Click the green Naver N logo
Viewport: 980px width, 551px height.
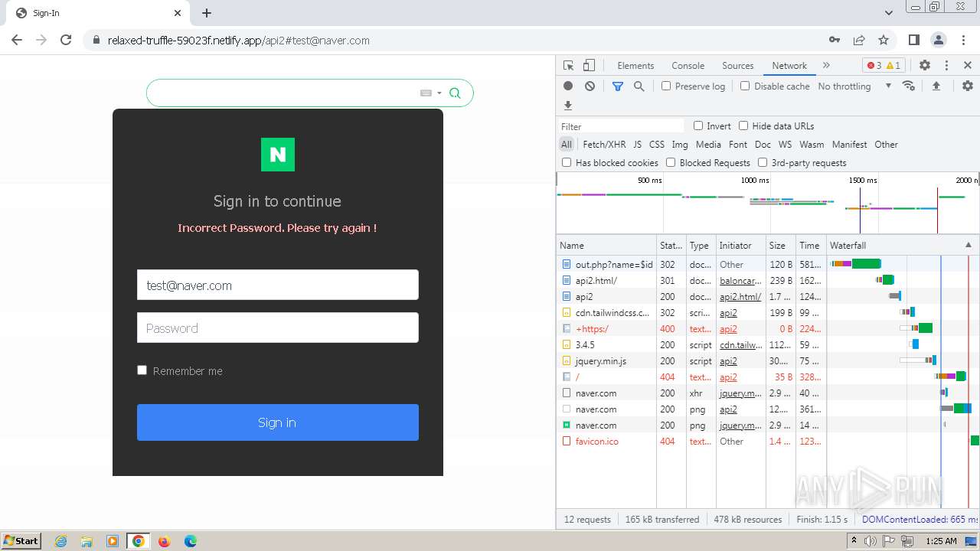[278, 155]
